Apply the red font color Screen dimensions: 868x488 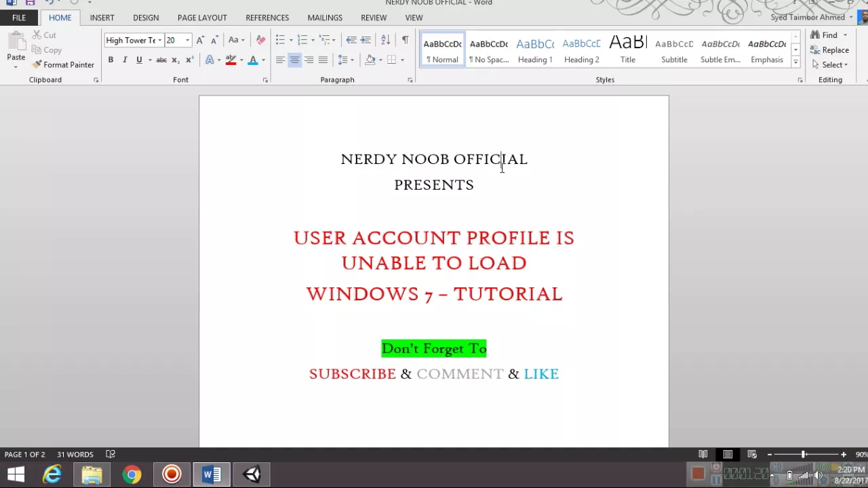point(252,60)
